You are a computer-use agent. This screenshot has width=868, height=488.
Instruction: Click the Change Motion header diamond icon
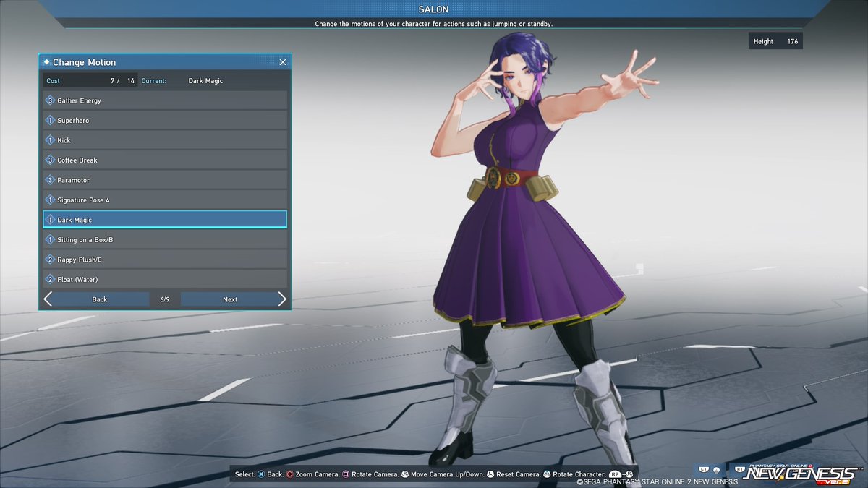click(x=46, y=62)
